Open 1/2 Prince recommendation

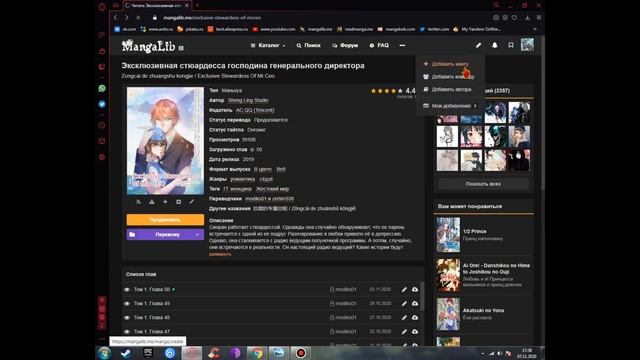pos(474,231)
